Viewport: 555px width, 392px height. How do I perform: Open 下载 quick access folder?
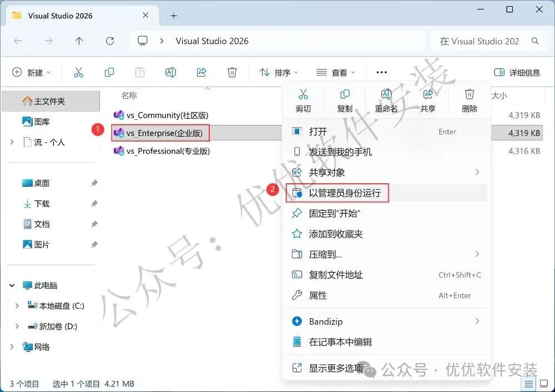(36, 204)
